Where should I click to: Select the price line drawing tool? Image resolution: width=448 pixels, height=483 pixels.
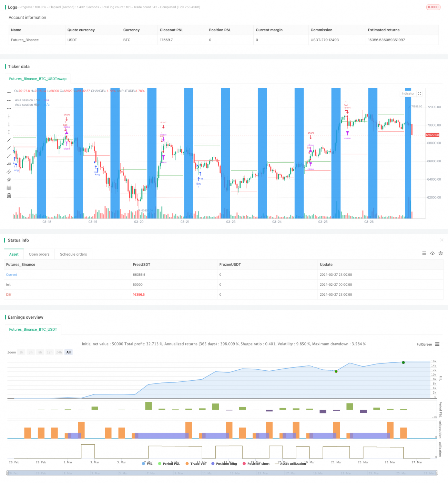pyautogui.click(x=9, y=164)
